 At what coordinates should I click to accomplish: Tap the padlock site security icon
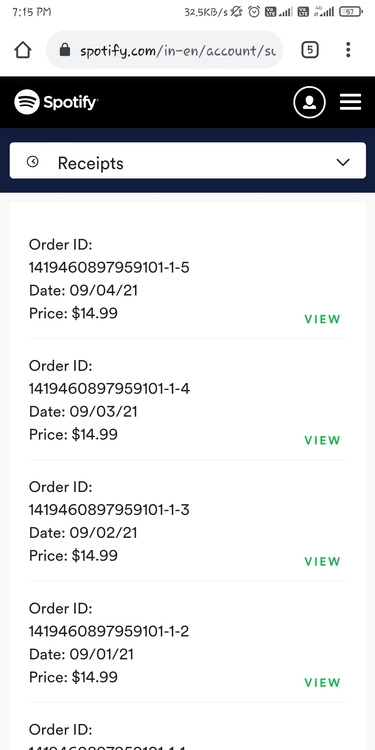65,50
